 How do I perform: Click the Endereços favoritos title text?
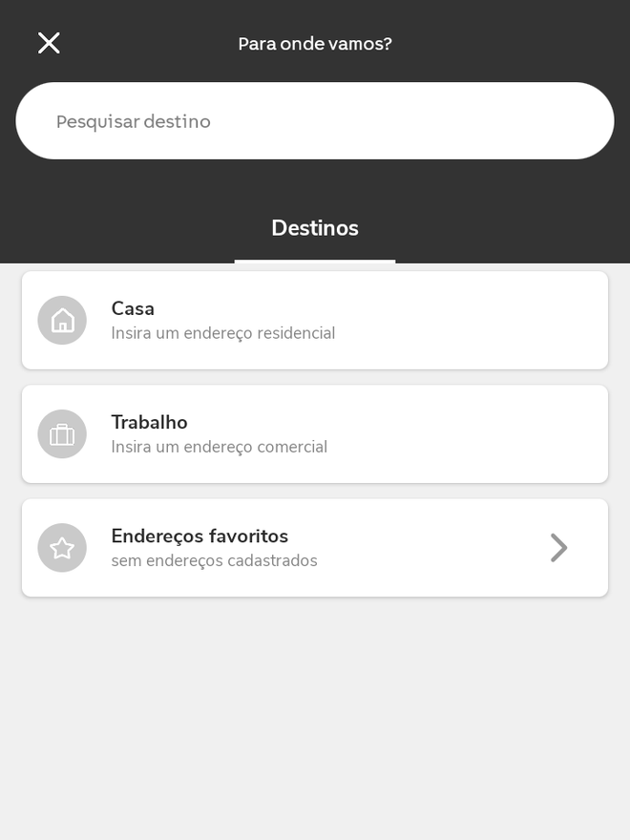click(x=199, y=535)
